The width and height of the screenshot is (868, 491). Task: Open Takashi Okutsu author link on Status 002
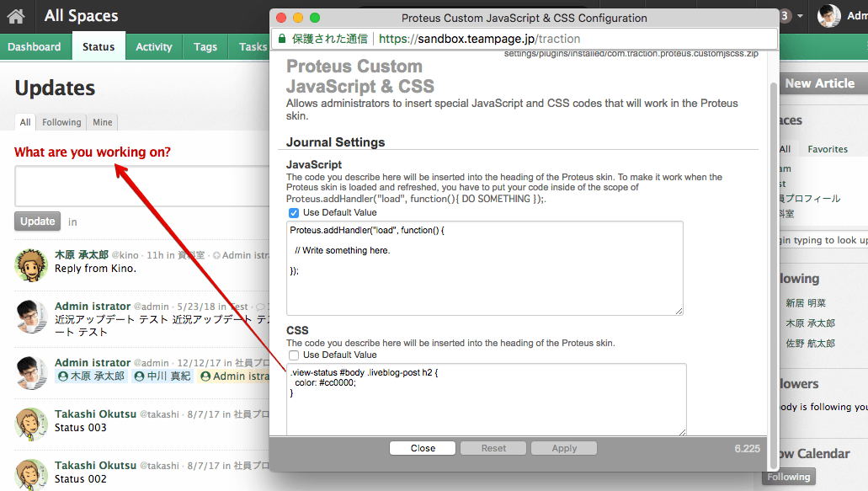[95, 466]
